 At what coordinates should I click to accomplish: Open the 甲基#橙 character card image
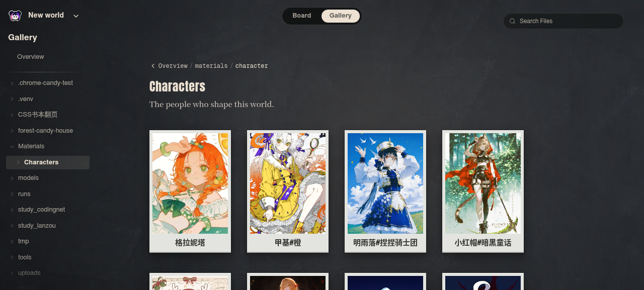click(288, 183)
